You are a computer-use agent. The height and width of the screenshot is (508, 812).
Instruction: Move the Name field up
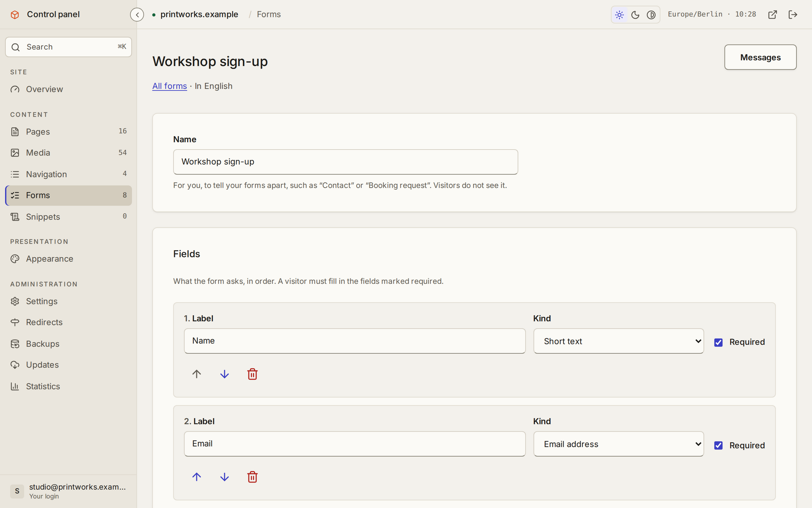pos(197,374)
